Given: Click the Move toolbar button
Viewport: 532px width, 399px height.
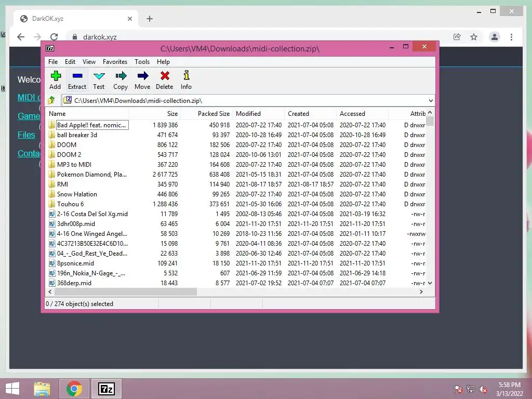Looking at the screenshot, I should coord(142,80).
